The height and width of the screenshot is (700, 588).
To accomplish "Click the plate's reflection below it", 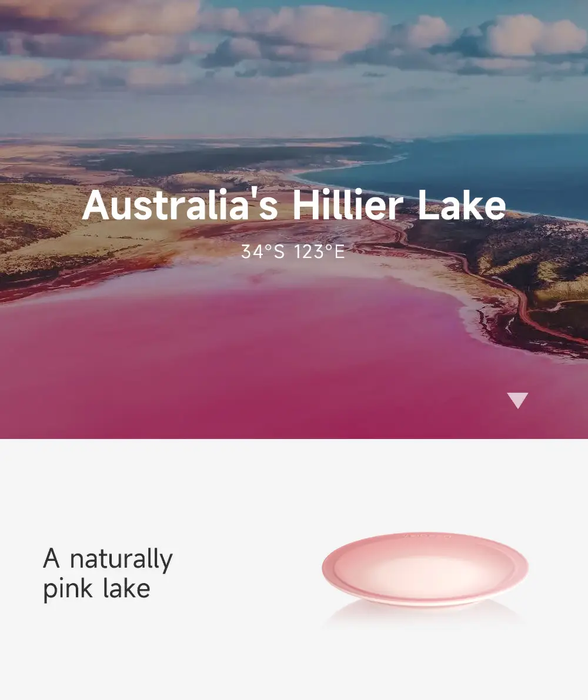I will (x=425, y=616).
